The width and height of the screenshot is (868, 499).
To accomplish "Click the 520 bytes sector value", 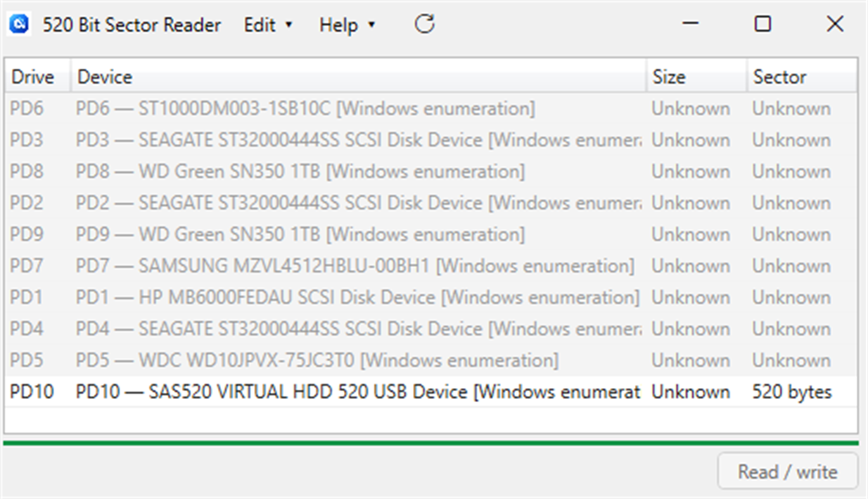I will (792, 392).
